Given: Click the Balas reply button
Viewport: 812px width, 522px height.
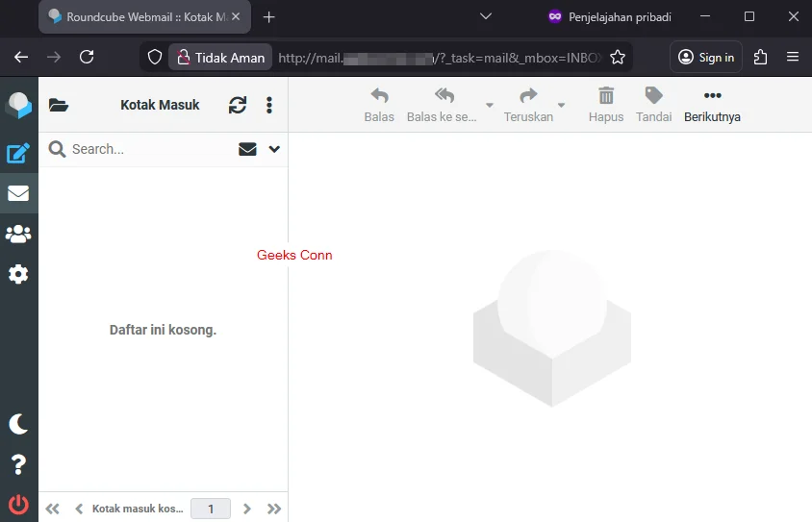Looking at the screenshot, I should click(x=379, y=105).
